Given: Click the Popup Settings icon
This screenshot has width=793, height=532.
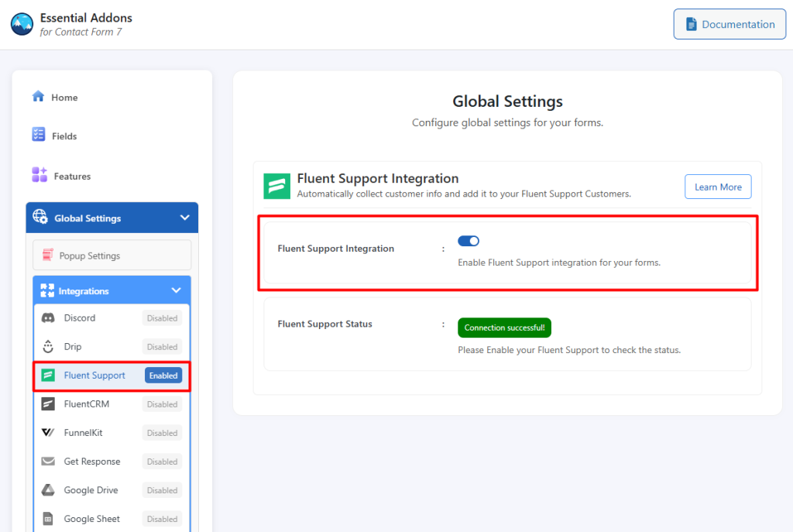Looking at the screenshot, I should [x=47, y=255].
